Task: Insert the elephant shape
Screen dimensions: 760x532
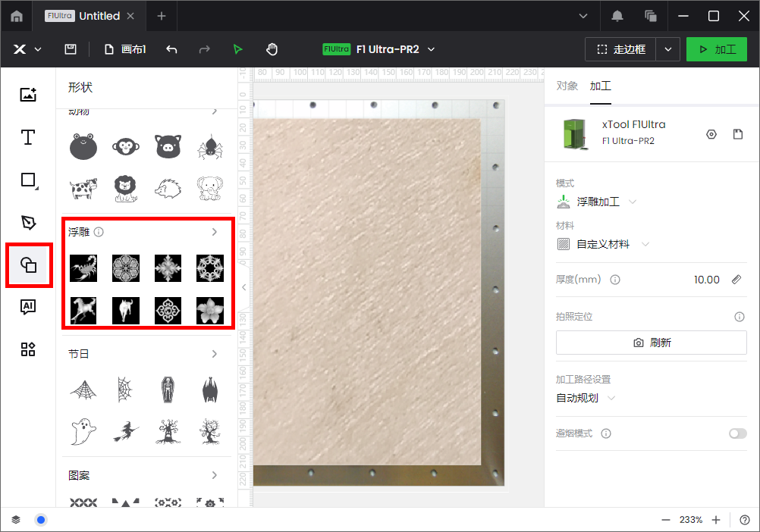Action: (210, 188)
